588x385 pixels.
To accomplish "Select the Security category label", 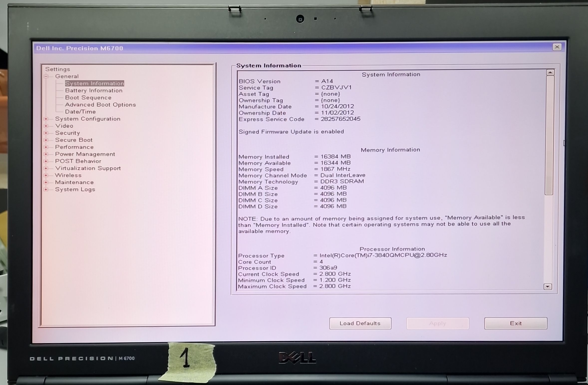I will 67,133.
